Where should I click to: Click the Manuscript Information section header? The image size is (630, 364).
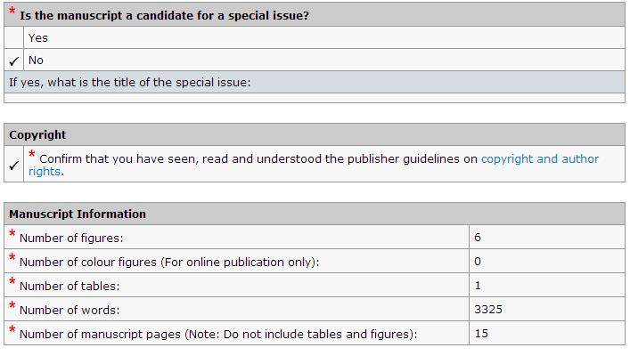pos(78,214)
